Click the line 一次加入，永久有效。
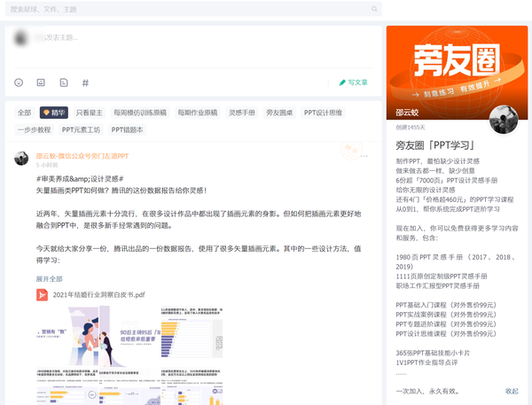Image resolution: width=532 pixels, height=405 pixels. click(428, 391)
